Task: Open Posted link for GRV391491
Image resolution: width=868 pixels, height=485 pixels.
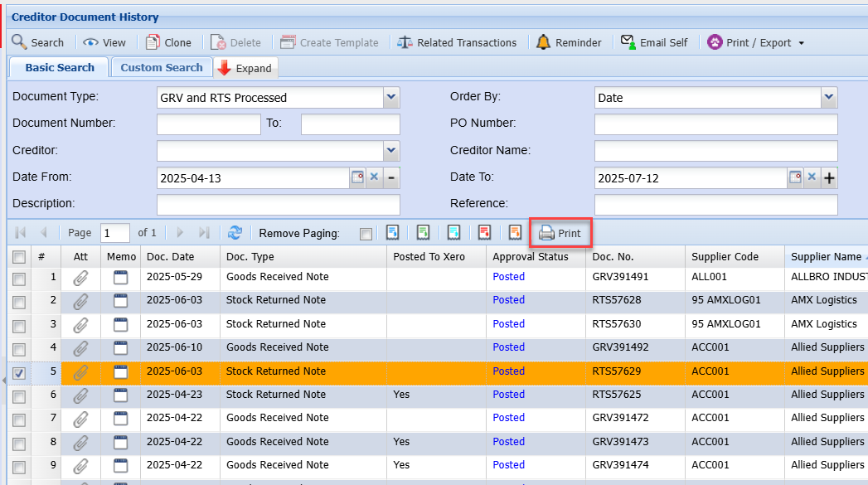Action: 508,277
